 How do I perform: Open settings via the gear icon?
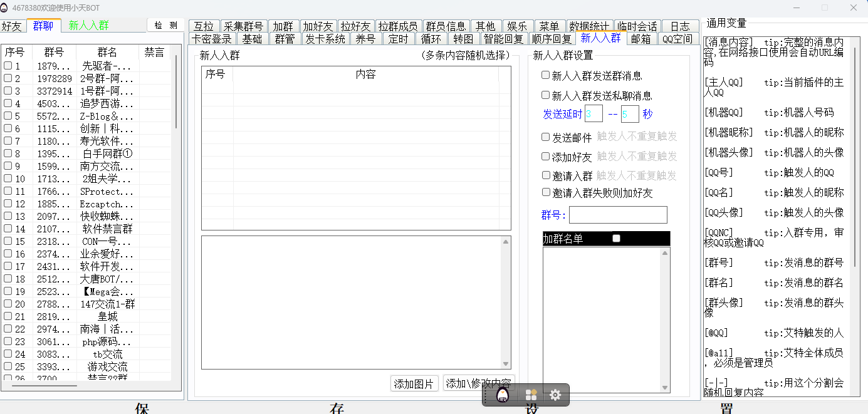tap(555, 395)
